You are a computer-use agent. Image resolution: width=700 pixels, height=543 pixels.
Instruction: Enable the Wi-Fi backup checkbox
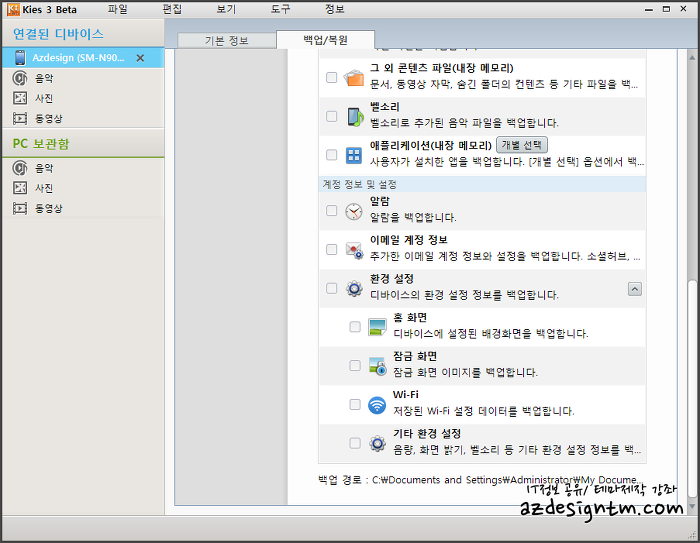tap(355, 405)
